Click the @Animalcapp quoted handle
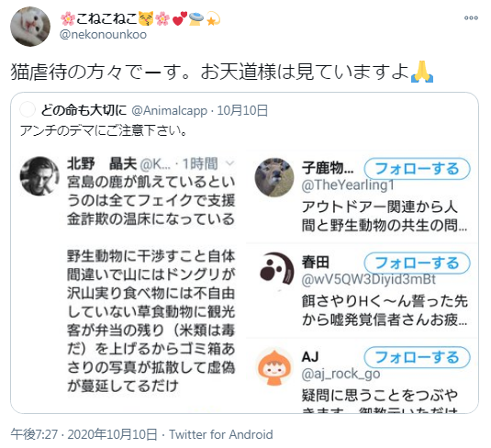This screenshot has height=448, width=491. 170,110
